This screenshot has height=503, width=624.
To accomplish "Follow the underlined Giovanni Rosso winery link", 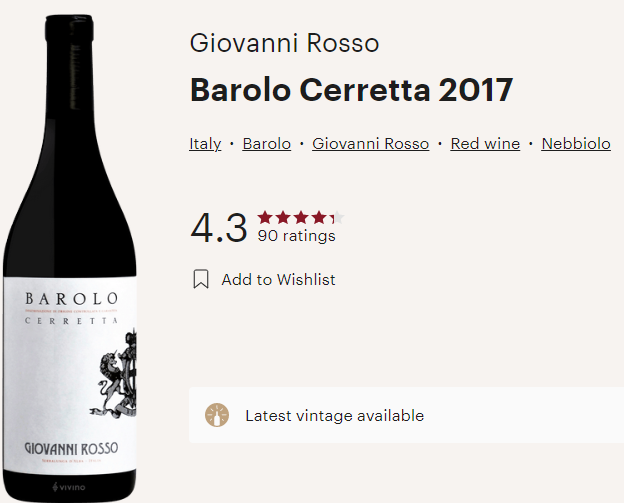I will tap(370, 144).
